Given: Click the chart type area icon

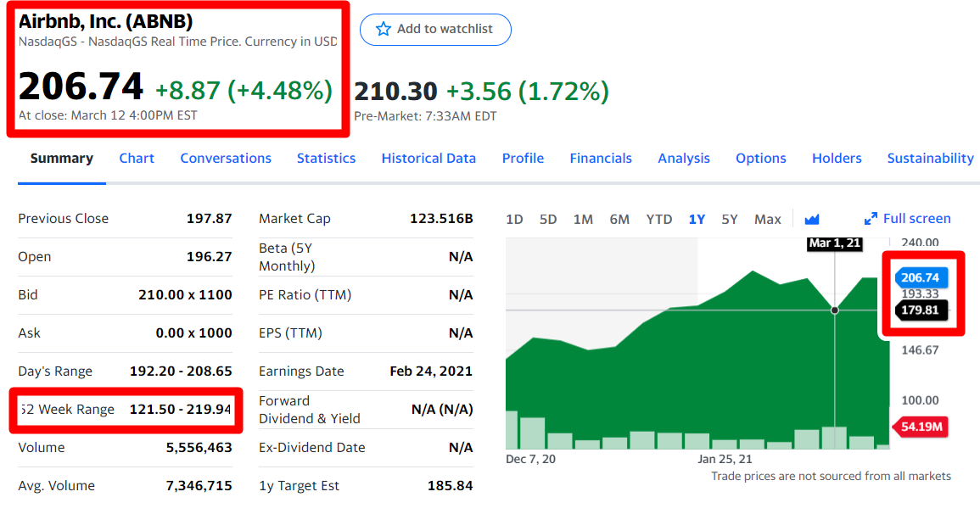Looking at the screenshot, I should (812, 219).
